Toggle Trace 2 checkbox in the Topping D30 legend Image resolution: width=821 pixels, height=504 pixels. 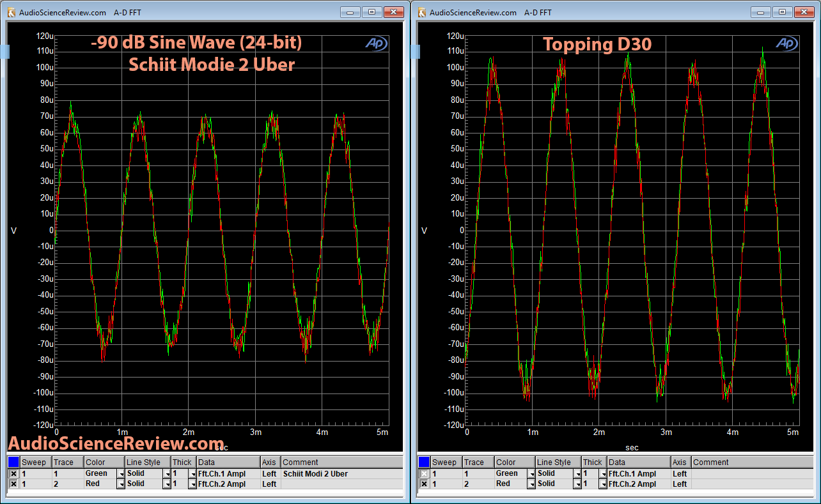424,484
